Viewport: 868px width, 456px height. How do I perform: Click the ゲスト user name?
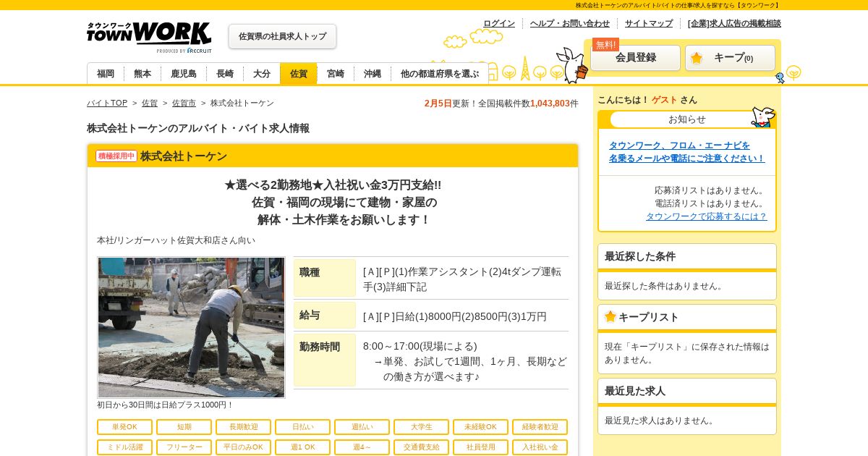tap(665, 100)
